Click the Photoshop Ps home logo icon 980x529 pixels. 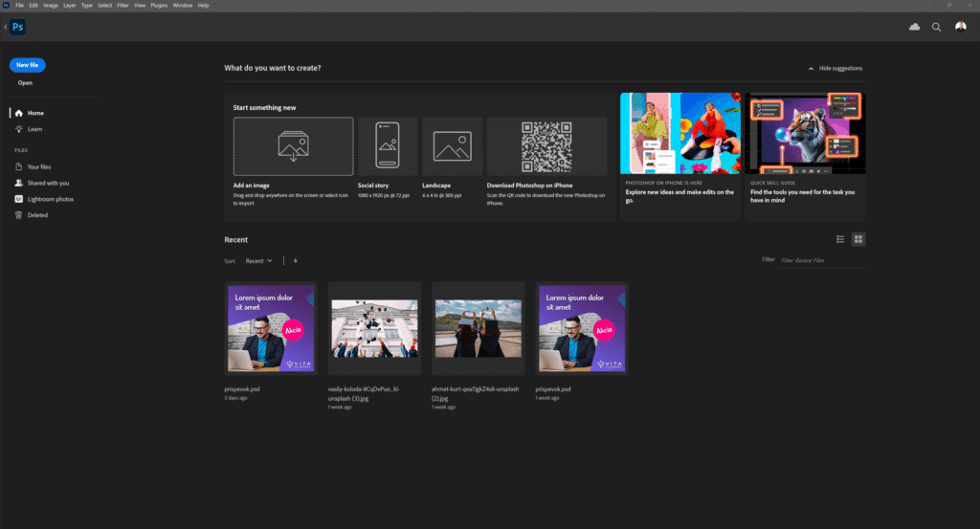tap(18, 27)
